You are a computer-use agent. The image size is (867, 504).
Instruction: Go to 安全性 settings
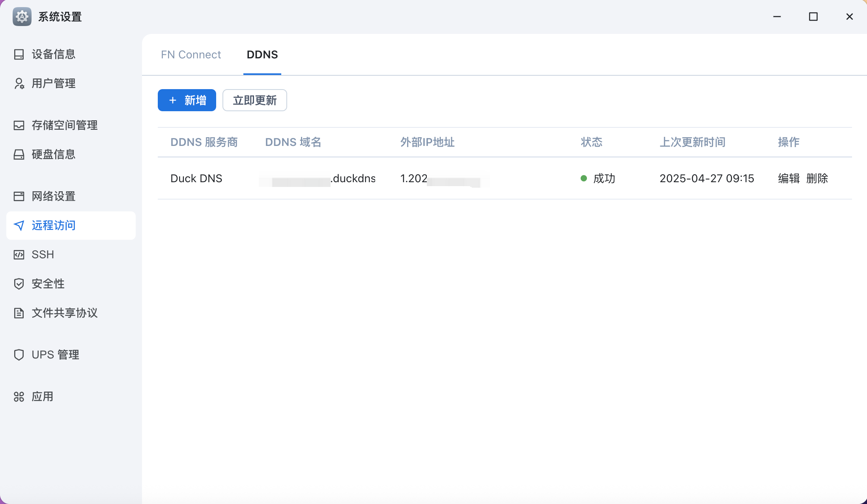71,284
